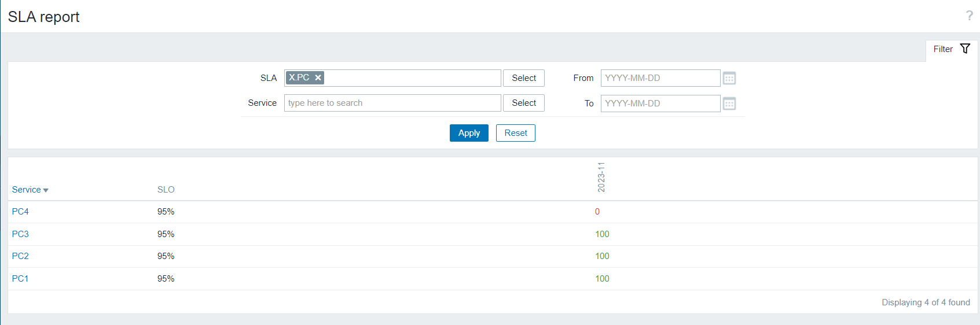Apply the filter settings
The width and height of the screenshot is (980, 325).
click(x=469, y=133)
